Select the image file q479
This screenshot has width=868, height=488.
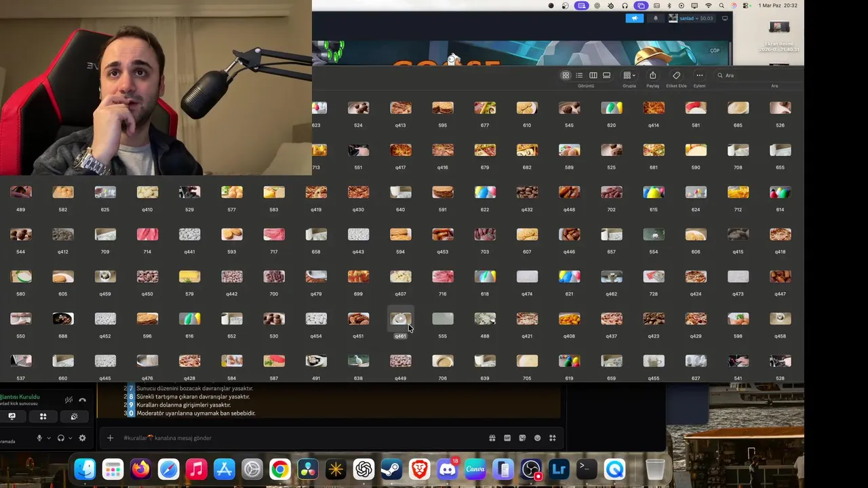click(x=316, y=277)
